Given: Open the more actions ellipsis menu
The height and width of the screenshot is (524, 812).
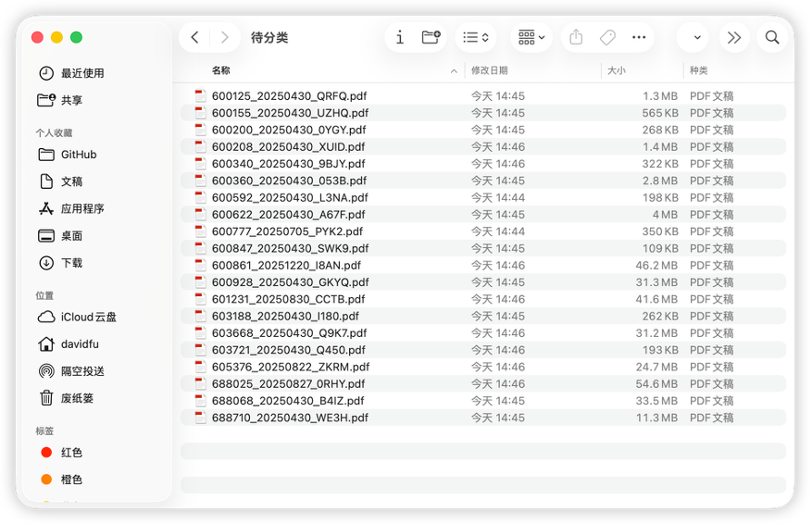Looking at the screenshot, I should coord(639,38).
